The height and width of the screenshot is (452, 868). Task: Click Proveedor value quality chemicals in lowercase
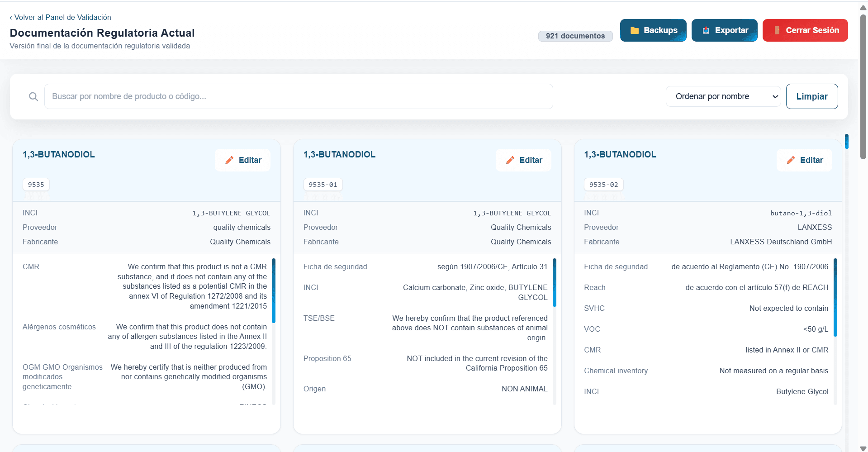tap(242, 227)
